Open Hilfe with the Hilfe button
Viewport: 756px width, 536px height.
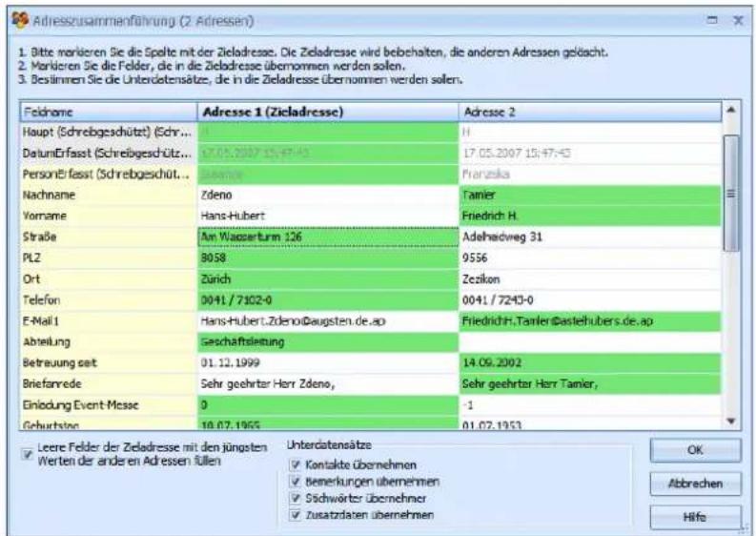695,517
